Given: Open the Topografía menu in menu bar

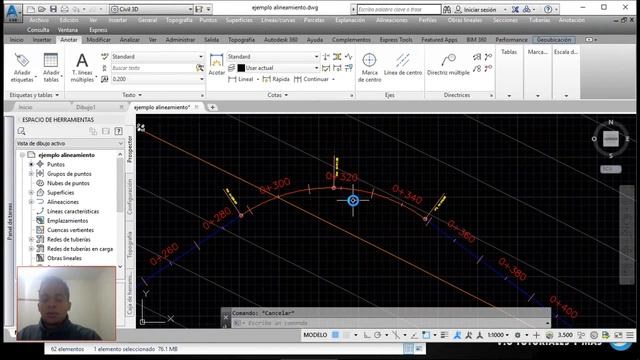Looking at the screenshot, I should click(179, 20).
